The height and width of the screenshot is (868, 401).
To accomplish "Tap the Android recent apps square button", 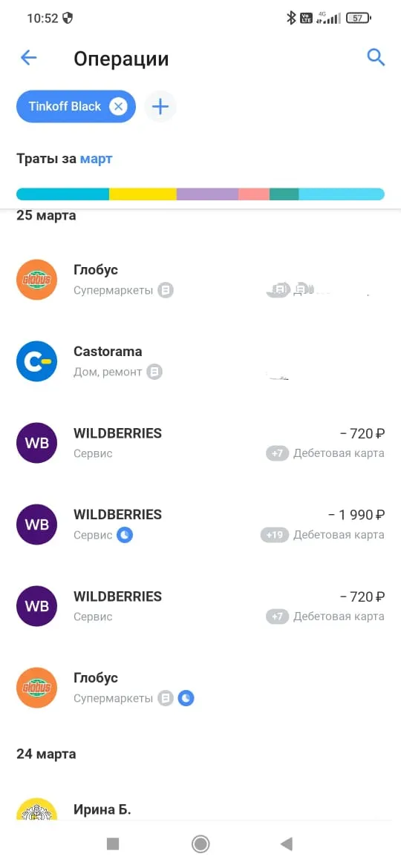I will click(113, 844).
